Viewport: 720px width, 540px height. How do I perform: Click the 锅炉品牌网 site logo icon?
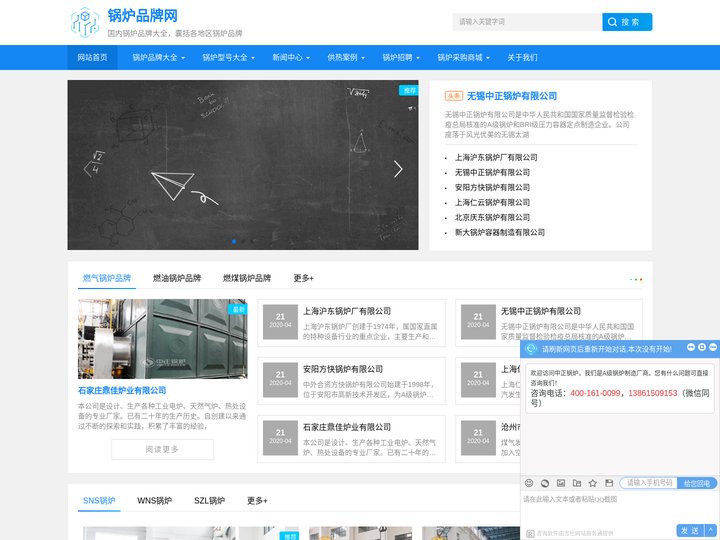click(85, 22)
